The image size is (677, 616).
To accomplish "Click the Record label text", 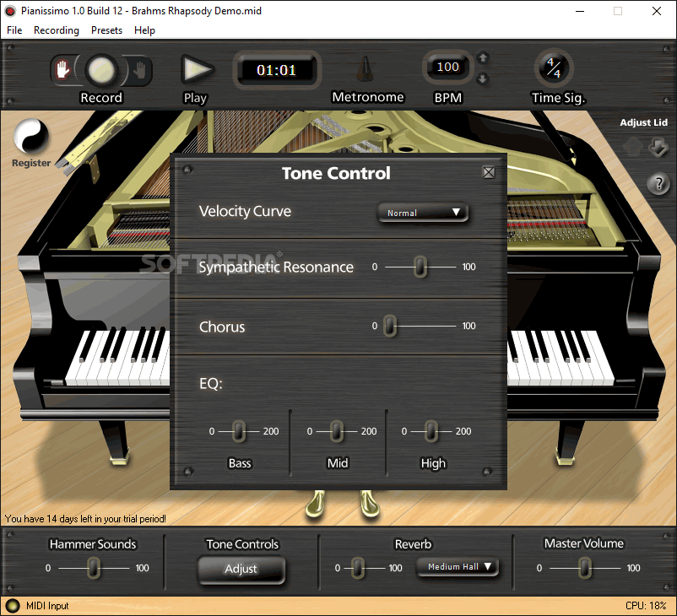I will (101, 98).
